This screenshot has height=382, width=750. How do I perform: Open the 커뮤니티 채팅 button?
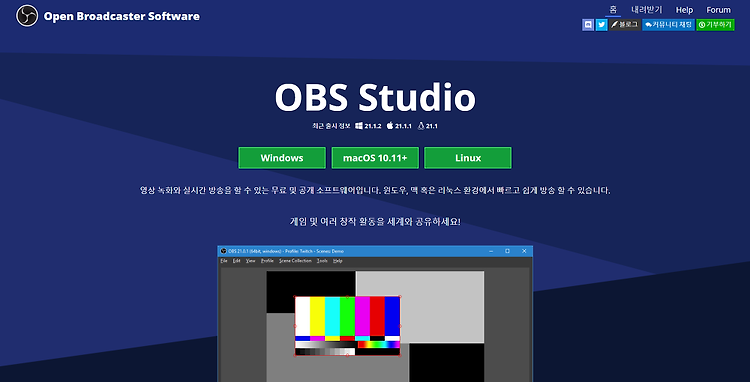click(668, 25)
